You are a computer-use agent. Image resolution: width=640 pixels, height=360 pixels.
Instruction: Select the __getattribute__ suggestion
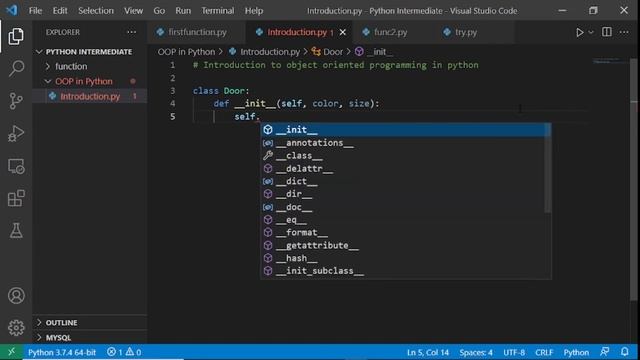tap(406, 245)
